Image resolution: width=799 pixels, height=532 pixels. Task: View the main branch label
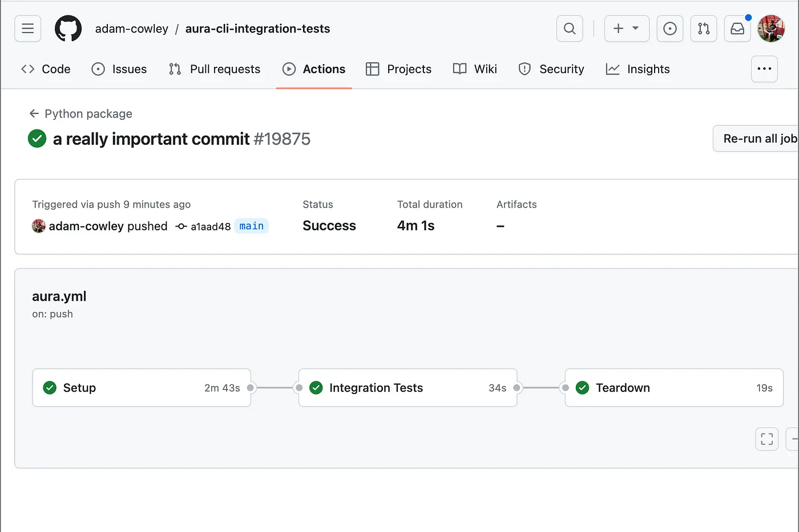[251, 226]
